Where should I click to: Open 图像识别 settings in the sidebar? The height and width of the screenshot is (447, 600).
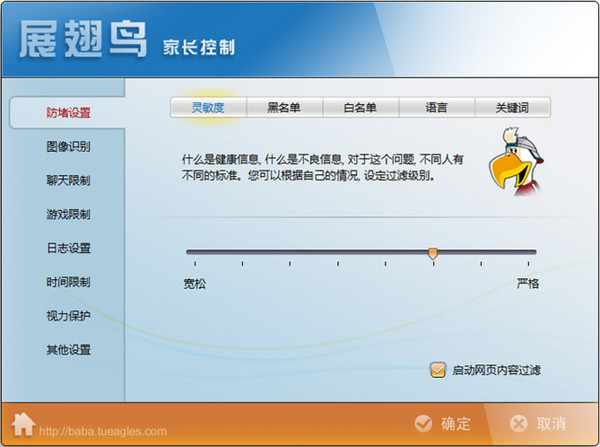click(x=68, y=147)
